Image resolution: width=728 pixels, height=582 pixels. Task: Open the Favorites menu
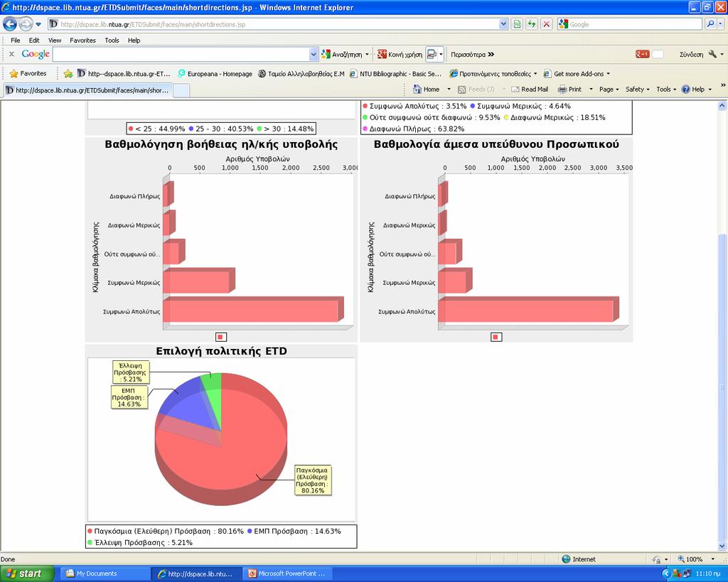click(x=82, y=41)
